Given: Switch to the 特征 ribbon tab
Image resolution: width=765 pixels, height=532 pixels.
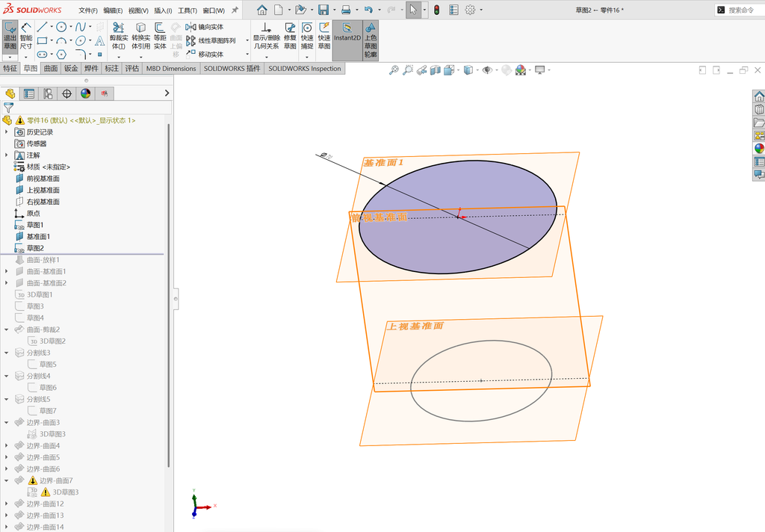Looking at the screenshot, I should (10, 68).
